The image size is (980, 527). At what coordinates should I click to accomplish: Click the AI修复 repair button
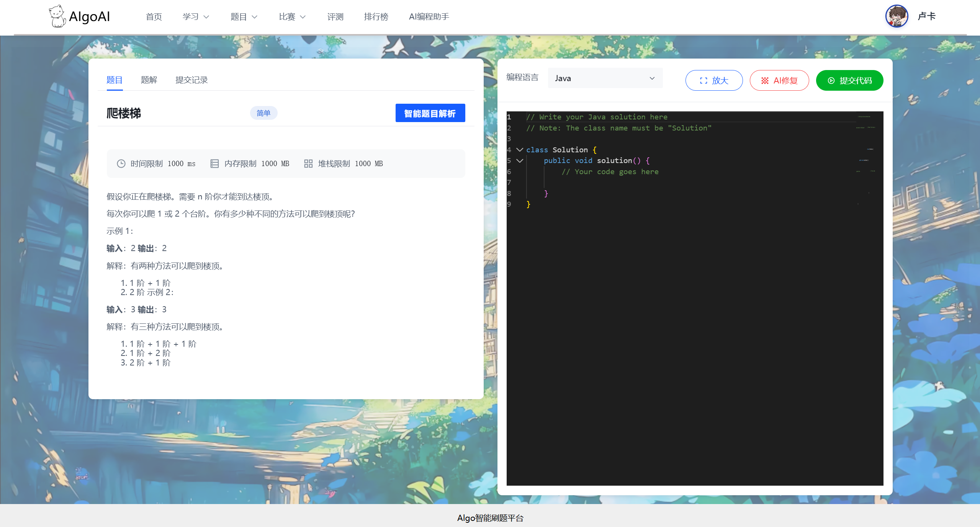point(779,80)
